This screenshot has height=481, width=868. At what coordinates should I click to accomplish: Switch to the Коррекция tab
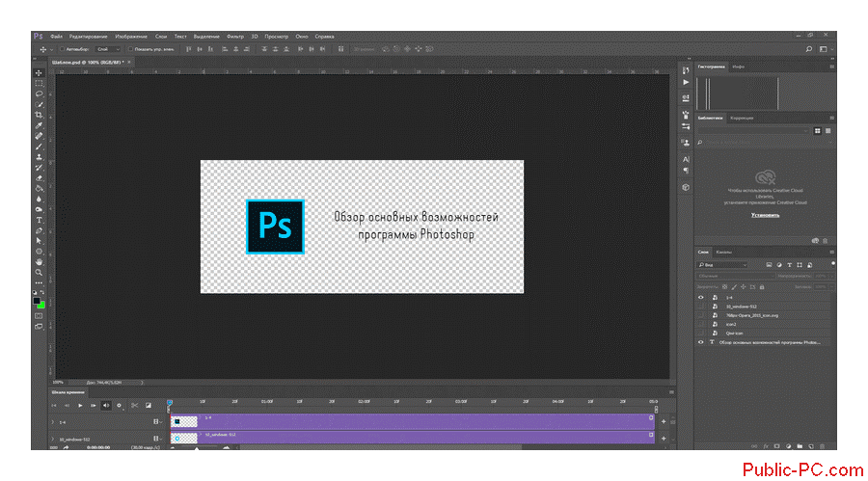click(x=742, y=118)
